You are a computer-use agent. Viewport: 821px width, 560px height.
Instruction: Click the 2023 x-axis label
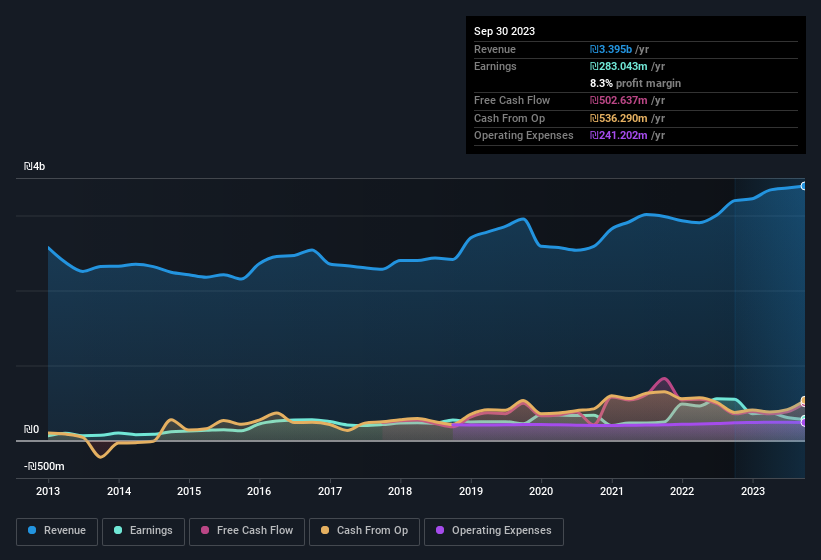(x=752, y=491)
